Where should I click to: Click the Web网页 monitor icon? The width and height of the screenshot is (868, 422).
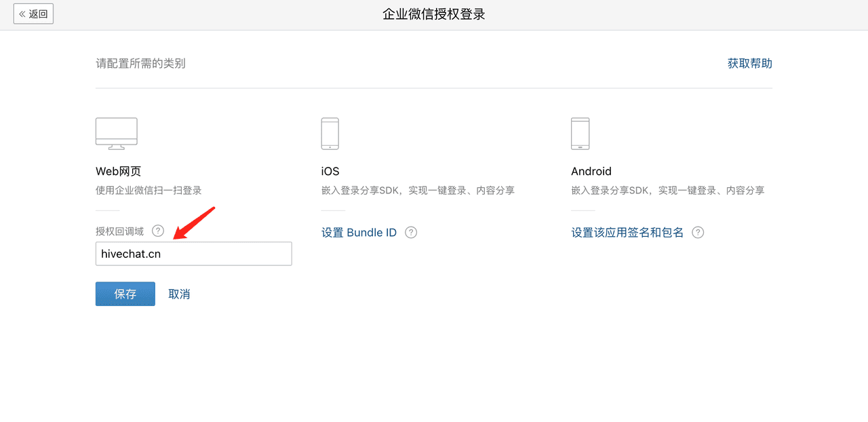(117, 134)
